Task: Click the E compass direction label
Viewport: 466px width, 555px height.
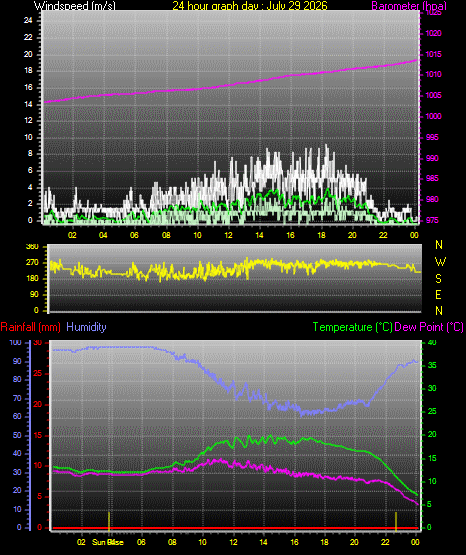Action: tap(438, 295)
